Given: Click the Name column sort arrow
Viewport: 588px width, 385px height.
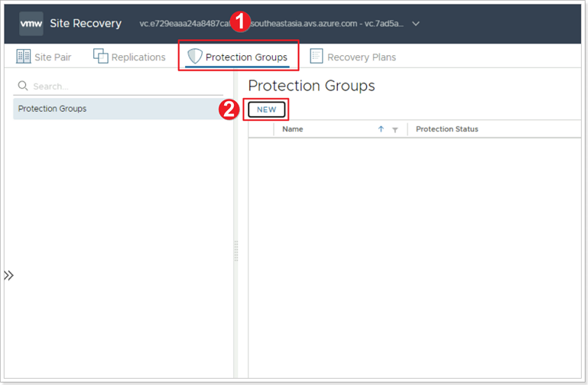Looking at the screenshot, I should tap(381, 129).
